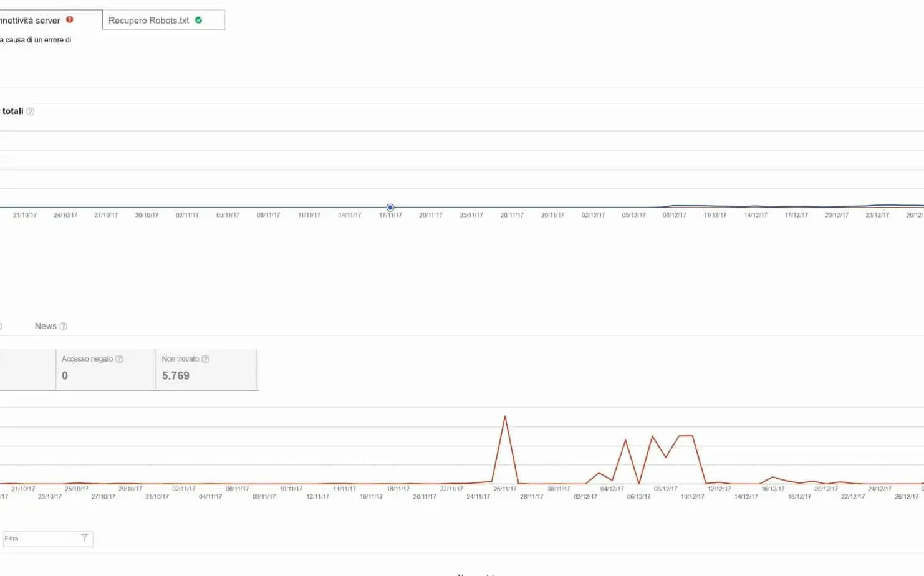Click the small red bump at 16/12/17
The width and height of the screenshot is (924, 576).
[x=772, y=478]
